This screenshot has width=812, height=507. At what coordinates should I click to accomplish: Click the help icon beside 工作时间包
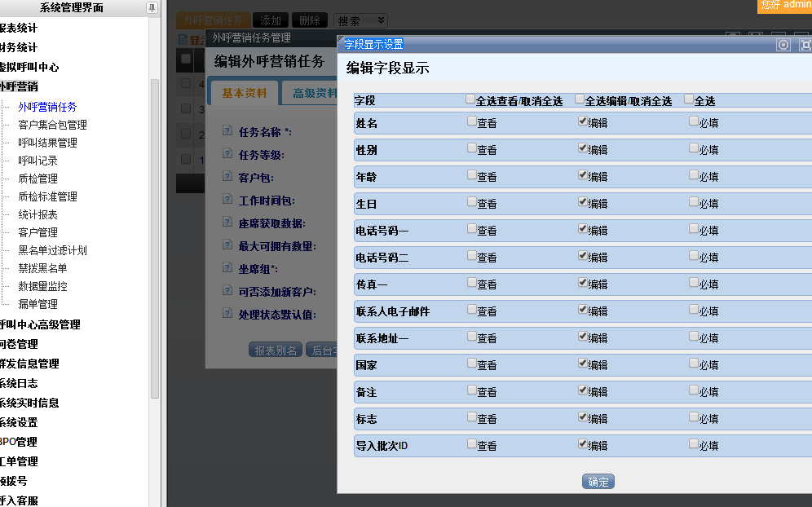[227, 200]
